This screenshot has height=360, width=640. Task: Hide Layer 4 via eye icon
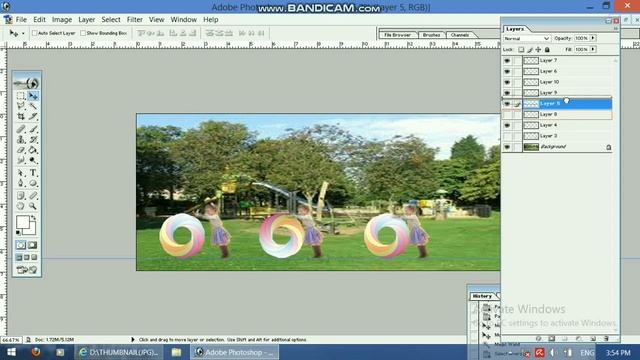tap(507, 125)
